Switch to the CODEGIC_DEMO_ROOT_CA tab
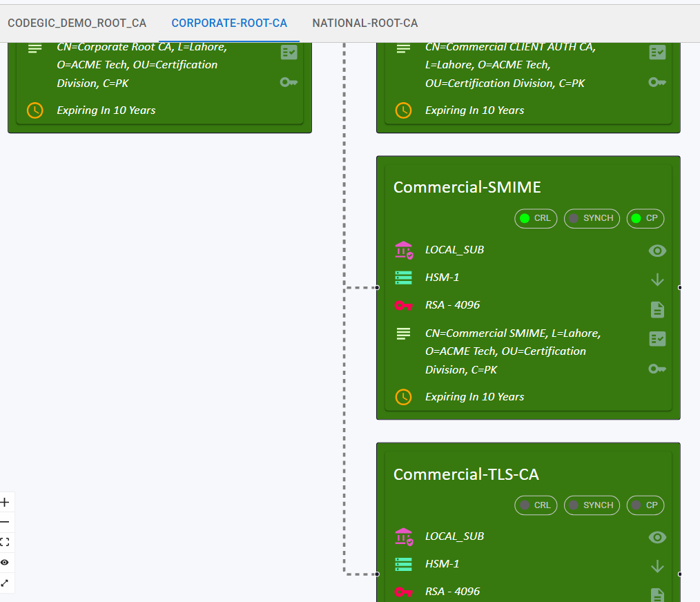The image size is (700, 602). pyautogui.click(x=77, y=23)
